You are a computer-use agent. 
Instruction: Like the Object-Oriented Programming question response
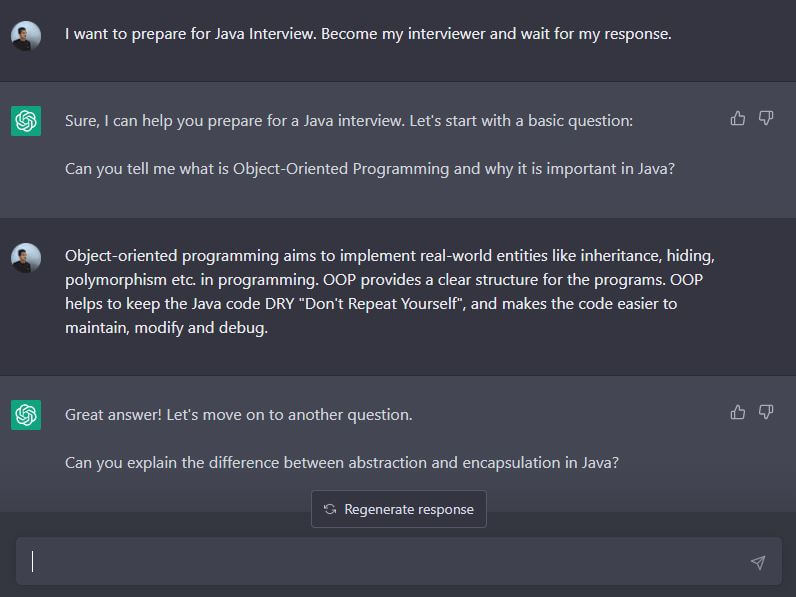coord(738,119)
